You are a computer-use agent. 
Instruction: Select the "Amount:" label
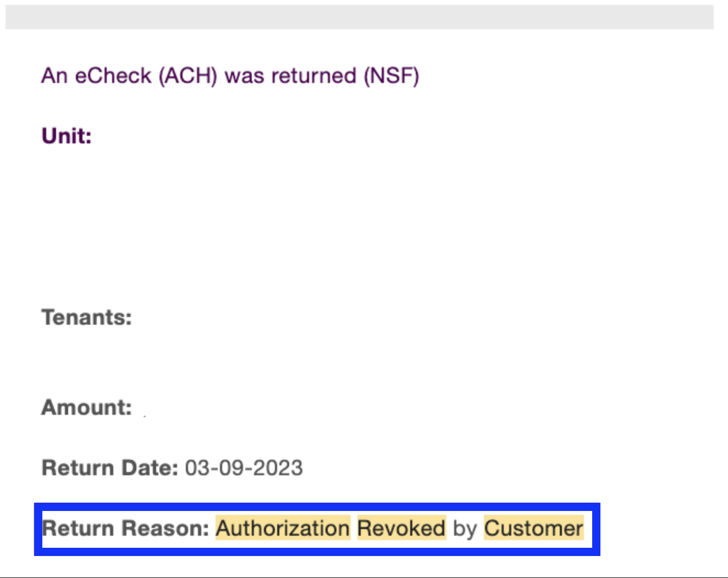(x=87, y=407)
